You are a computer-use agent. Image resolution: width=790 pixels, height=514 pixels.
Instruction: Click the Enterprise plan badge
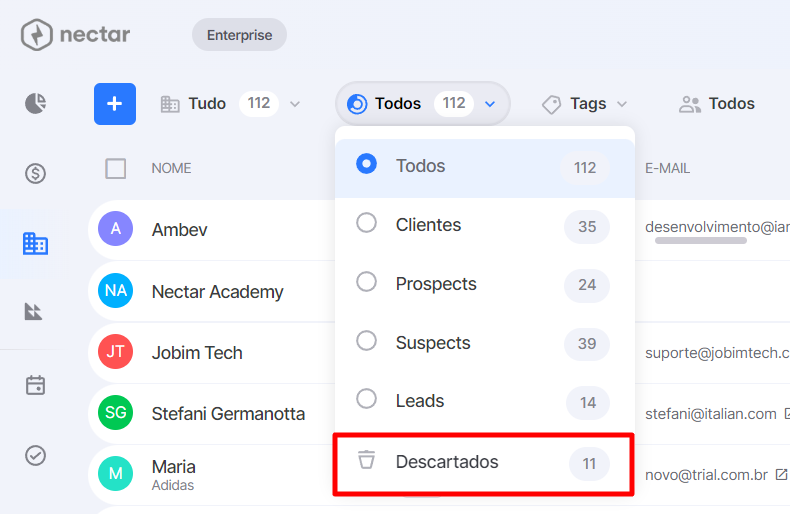tap(239, 35)
